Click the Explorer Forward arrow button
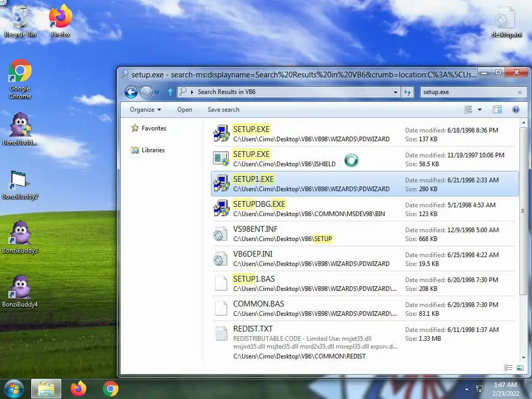This screenshot has width=532, height=399. click(x=146, y=92)
